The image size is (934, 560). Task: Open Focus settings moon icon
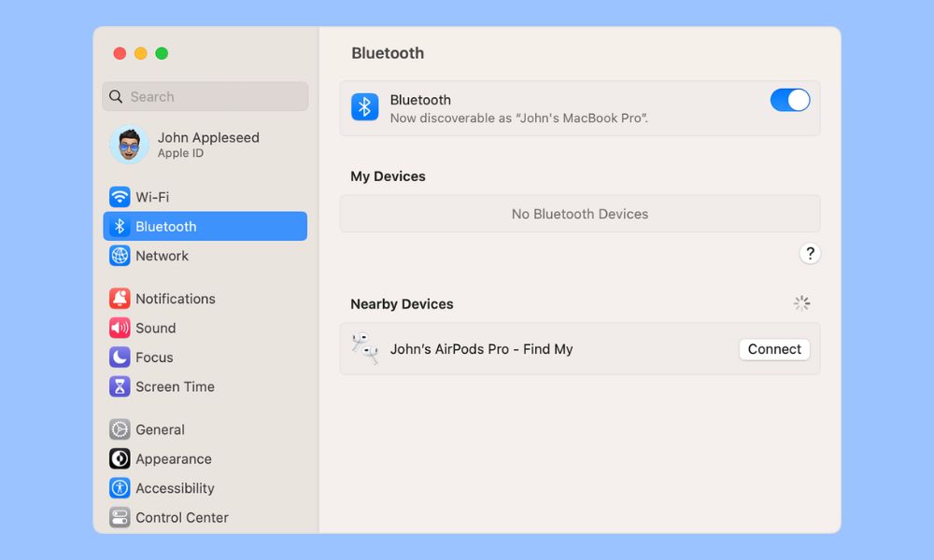tap(120, 357)
